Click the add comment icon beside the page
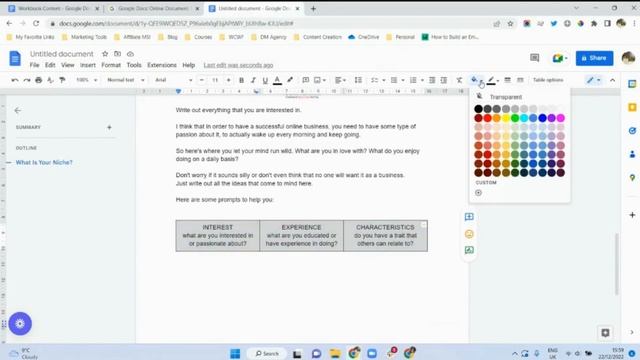The width and height of the screenshot is (640, 360). [x=469, y=217]
